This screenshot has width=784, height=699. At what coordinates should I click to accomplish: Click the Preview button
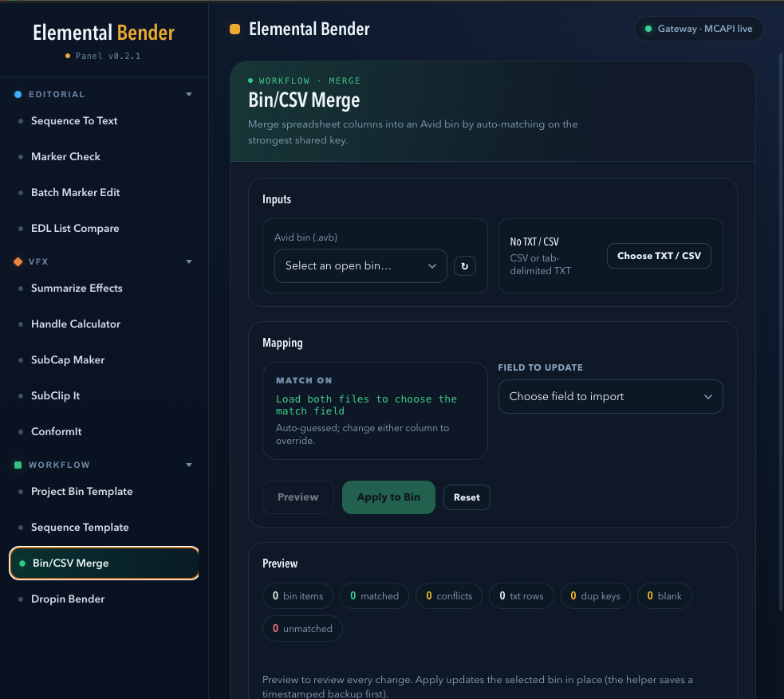click(298, 497)
